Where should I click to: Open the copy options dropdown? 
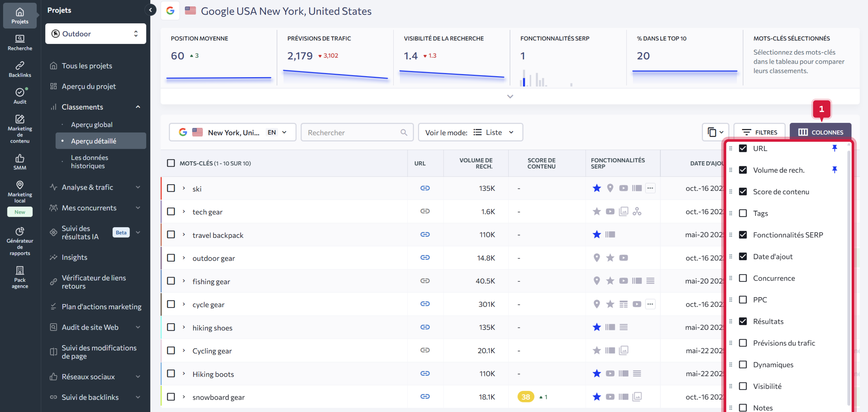coord(715,132)
